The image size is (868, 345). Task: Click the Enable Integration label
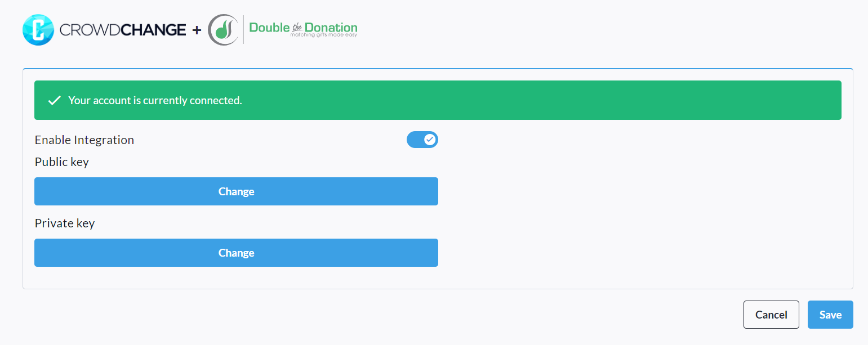[x=84, y=140]
